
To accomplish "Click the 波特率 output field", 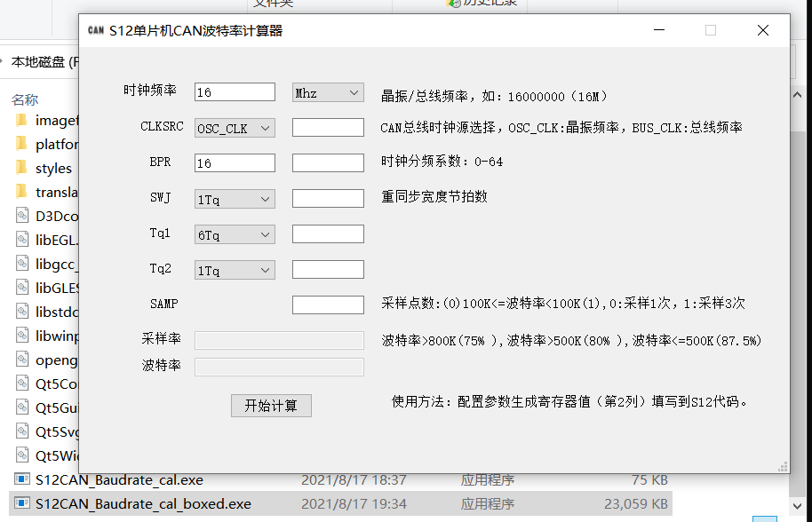I will pos(279,367).
